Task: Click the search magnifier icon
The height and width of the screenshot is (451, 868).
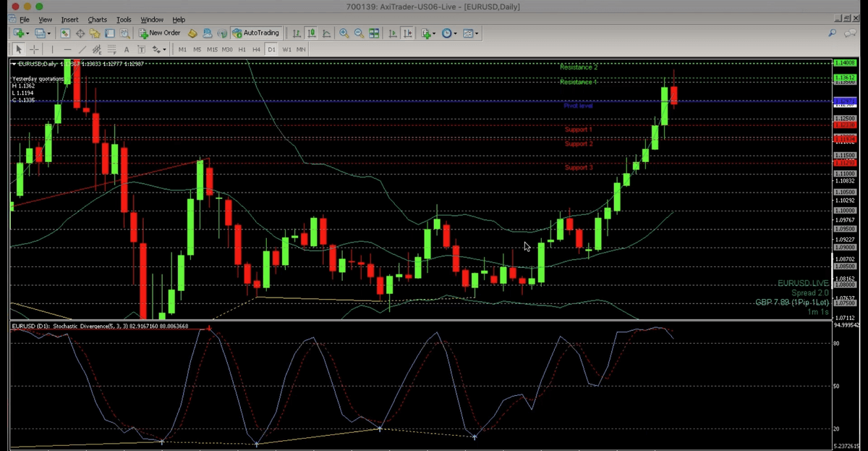Action: click(833, 33)
